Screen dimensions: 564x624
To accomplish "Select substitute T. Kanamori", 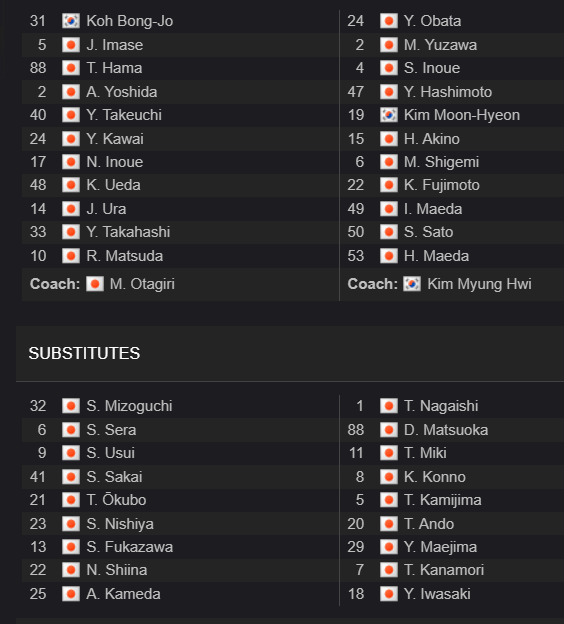I will (x=444, y=570).
